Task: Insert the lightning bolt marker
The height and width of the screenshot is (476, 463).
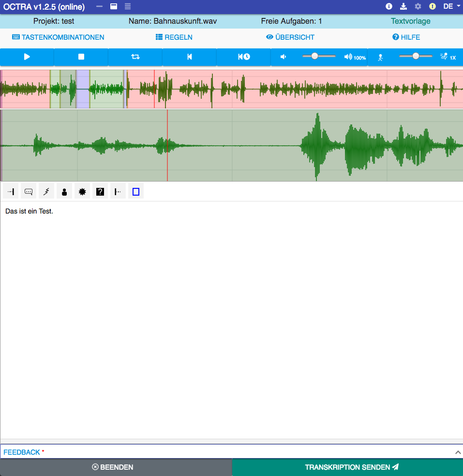Action: [46, 192]
